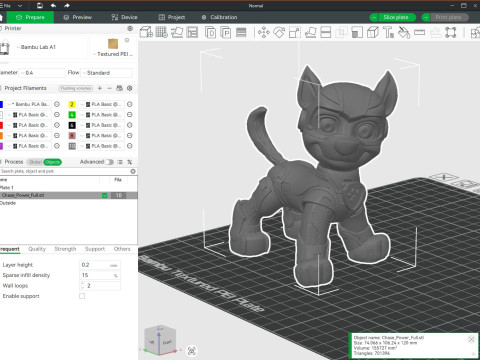Toggle the Advanced mode switch
The width and height of the screenshot is (480, 360).
pos(109,162)
